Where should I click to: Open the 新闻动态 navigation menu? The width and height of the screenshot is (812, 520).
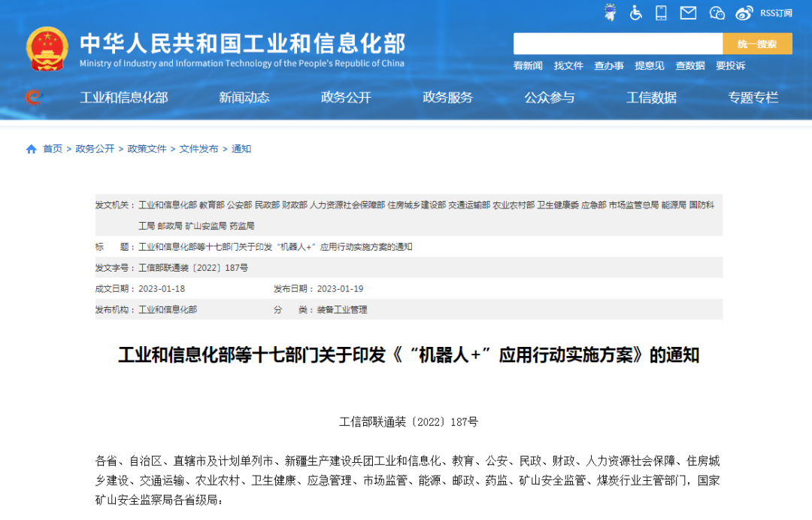coord(244,97)
